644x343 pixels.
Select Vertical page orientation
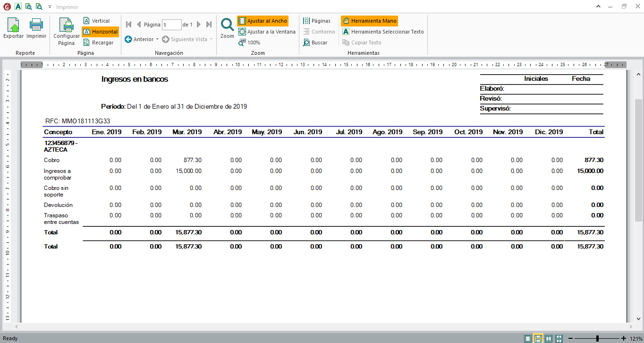click(96, 21)
